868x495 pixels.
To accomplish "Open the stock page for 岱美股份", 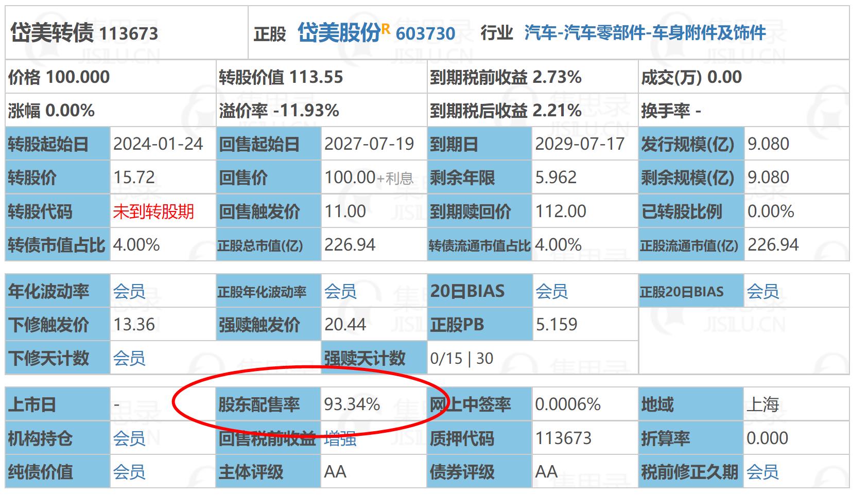I will (x=340, y=34).
